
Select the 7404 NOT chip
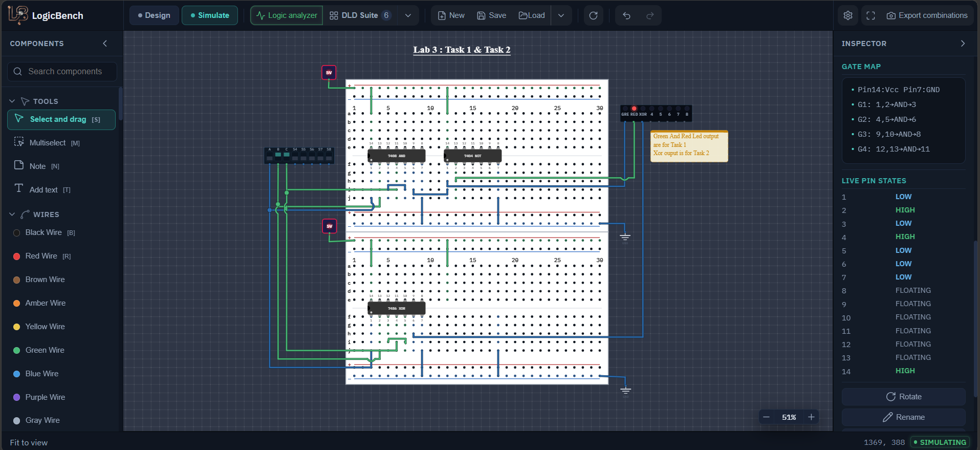[x=473, y=156]
